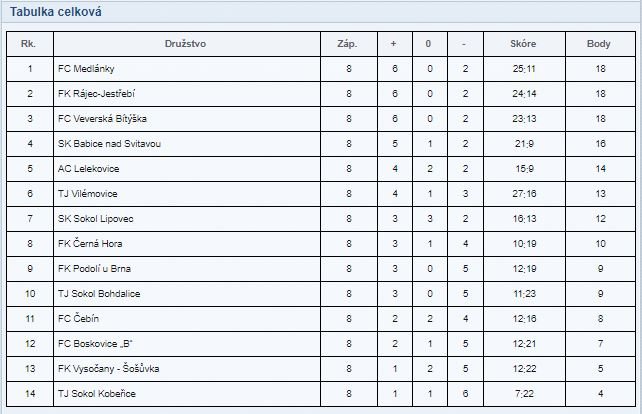Select SK Sokol Lipovec team

click(95, 219)
